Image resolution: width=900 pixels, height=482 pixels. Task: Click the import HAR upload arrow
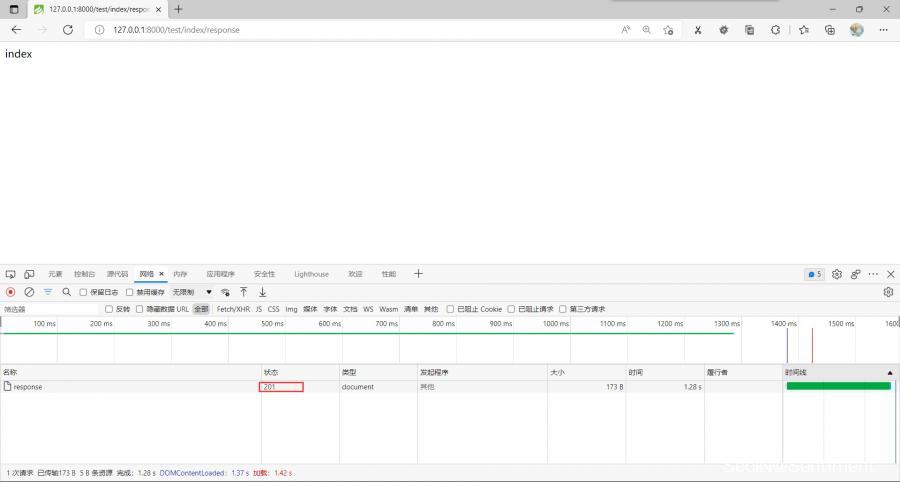[x=243, y=292]
